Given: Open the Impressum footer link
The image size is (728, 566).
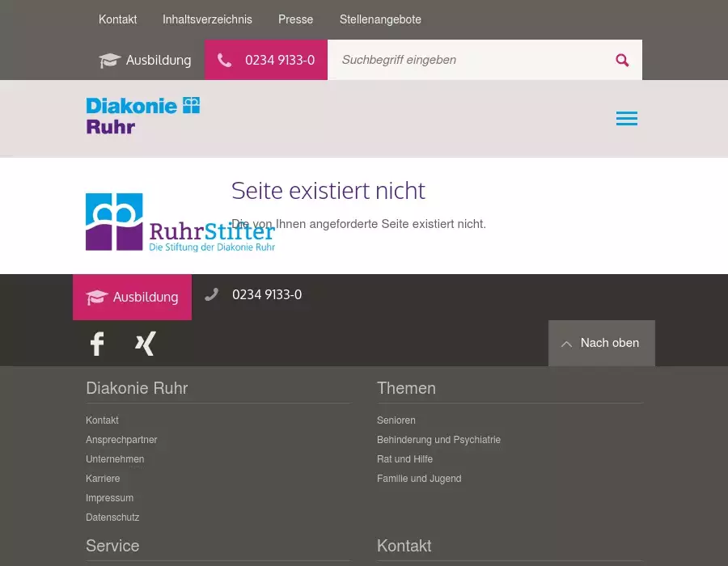Looking at the screenshot, I should 109,498.
